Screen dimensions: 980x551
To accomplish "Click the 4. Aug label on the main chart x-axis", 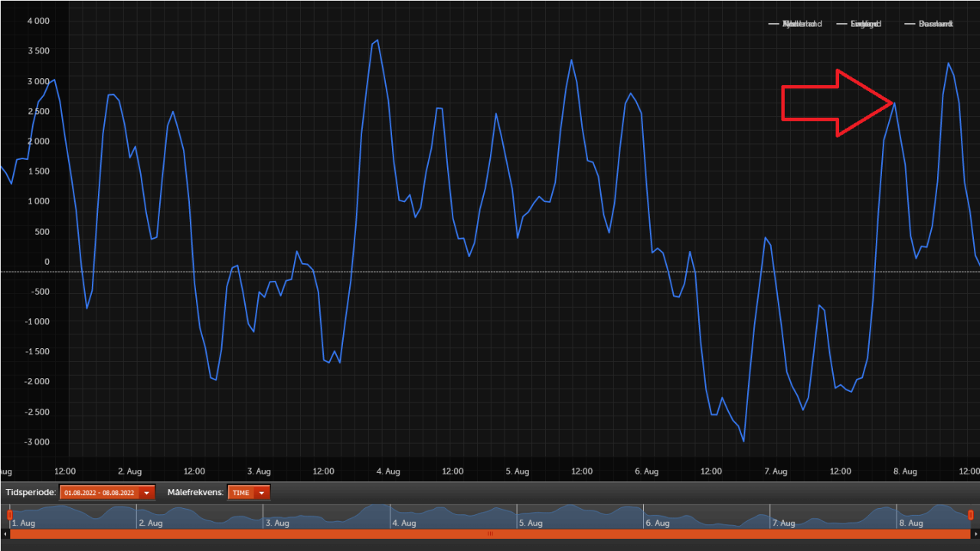I will coord(388,471).
